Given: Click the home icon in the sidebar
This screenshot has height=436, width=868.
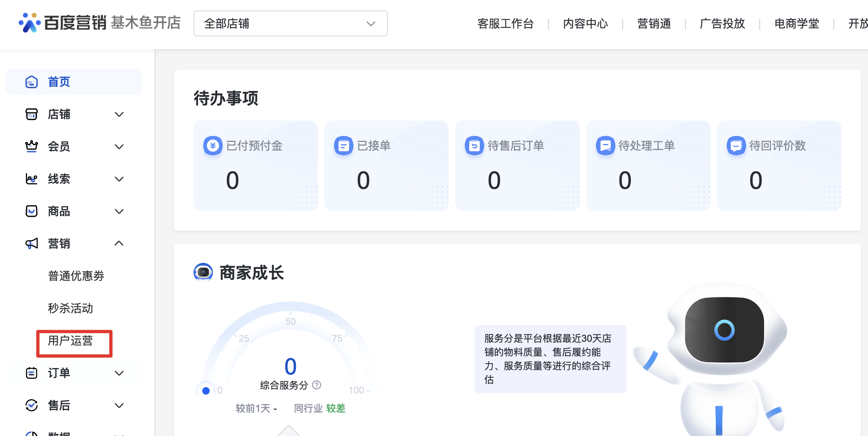Looking at the screenshot, I should [x=32, y=82].
